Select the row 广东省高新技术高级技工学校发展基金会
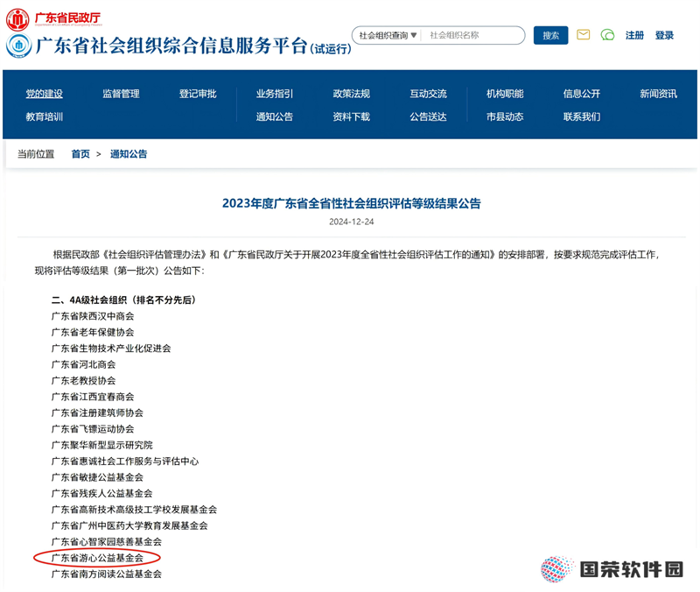The width and height of the screenshot is (700, 592). point(134,509)
